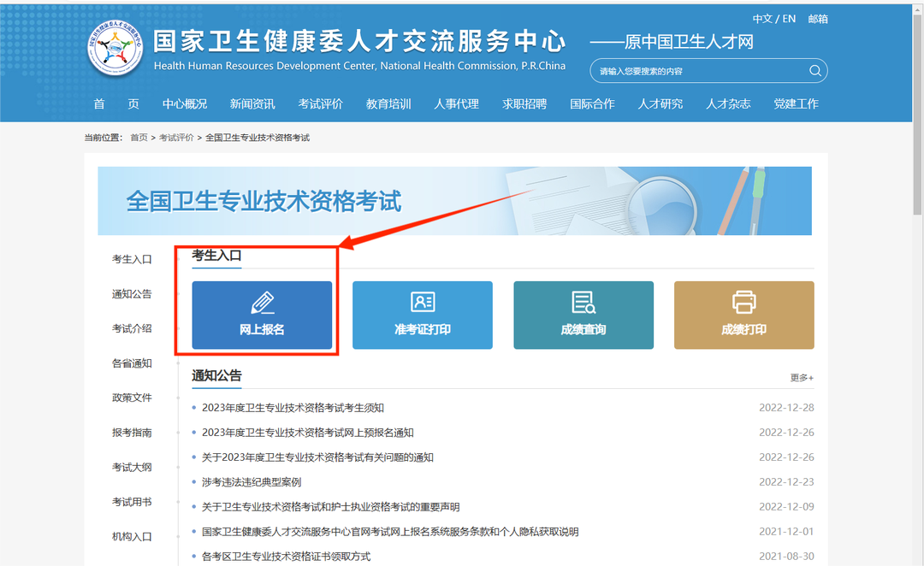Click the center logo emblem
Screen dimensions: 924x566
[115, 49]
